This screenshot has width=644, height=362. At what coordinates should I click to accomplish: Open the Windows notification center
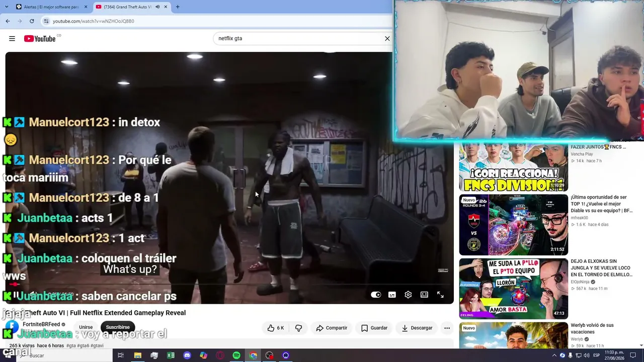633,355
